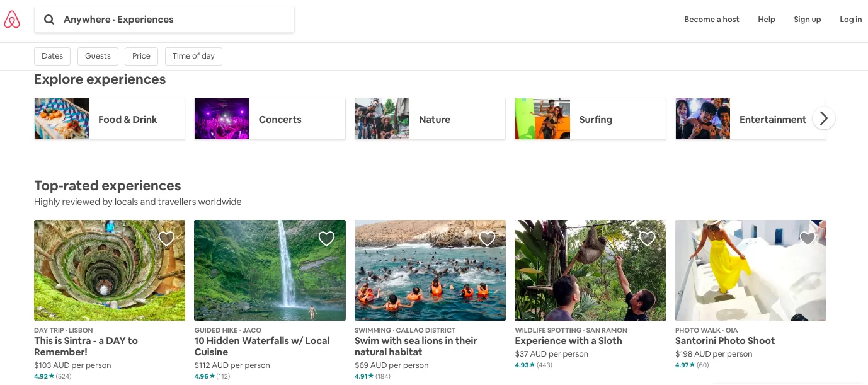Click the 'Top-rated experiences' heading
The image size is (868, 385).
coord(107,186)
